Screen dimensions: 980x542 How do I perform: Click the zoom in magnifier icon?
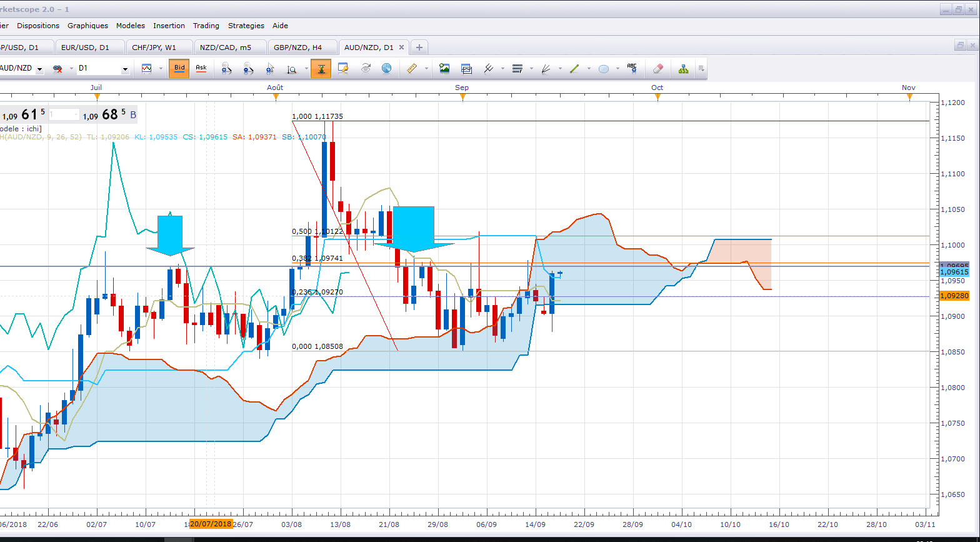click(x=226, y=69)
